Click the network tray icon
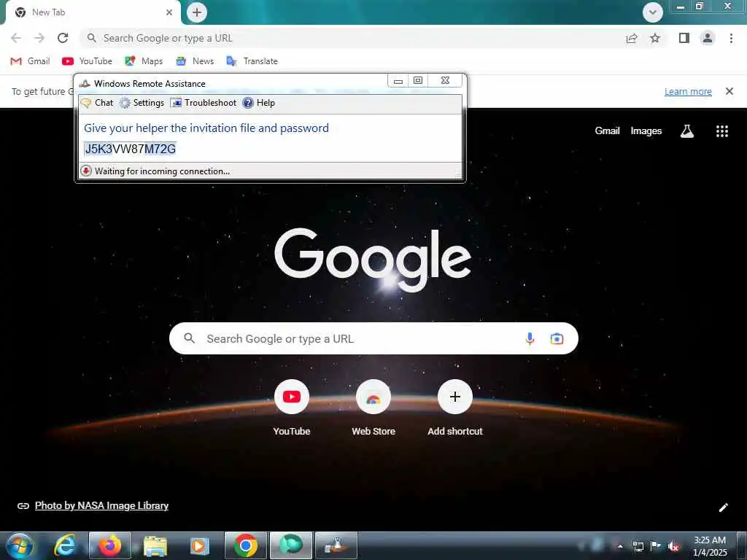 pos(638,546)
